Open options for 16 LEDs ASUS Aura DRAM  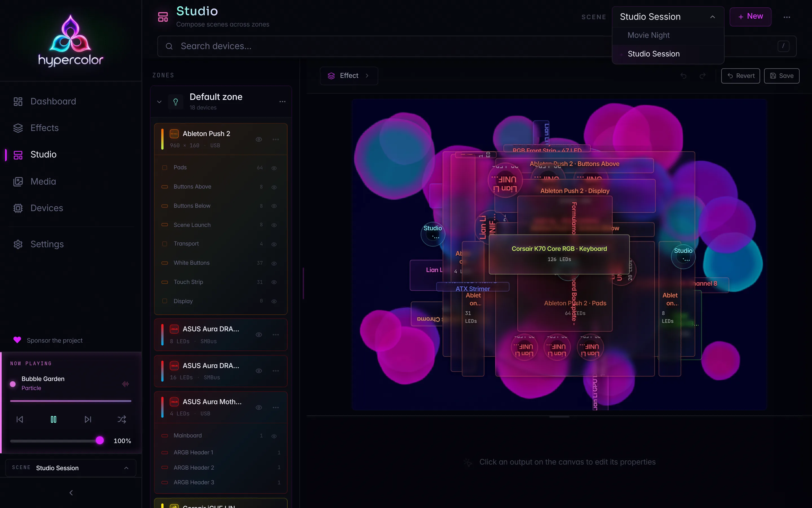tap(276, 371)
